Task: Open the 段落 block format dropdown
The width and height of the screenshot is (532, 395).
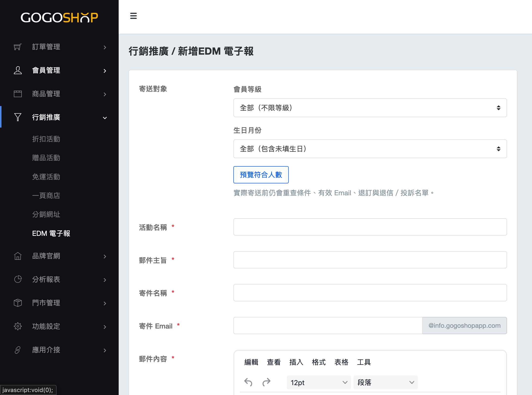Action: pos(385,382)
